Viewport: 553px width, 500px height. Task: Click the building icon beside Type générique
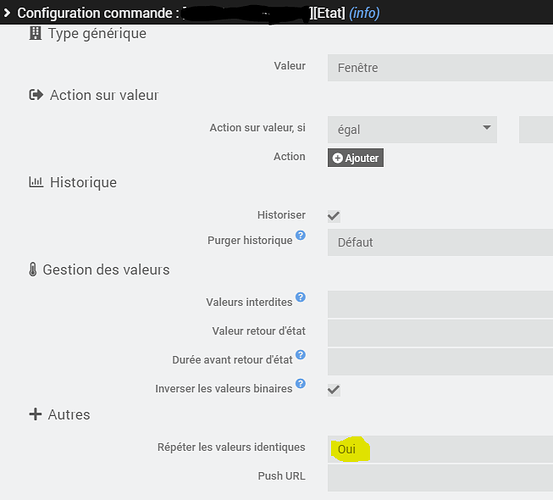click(35, 33)
